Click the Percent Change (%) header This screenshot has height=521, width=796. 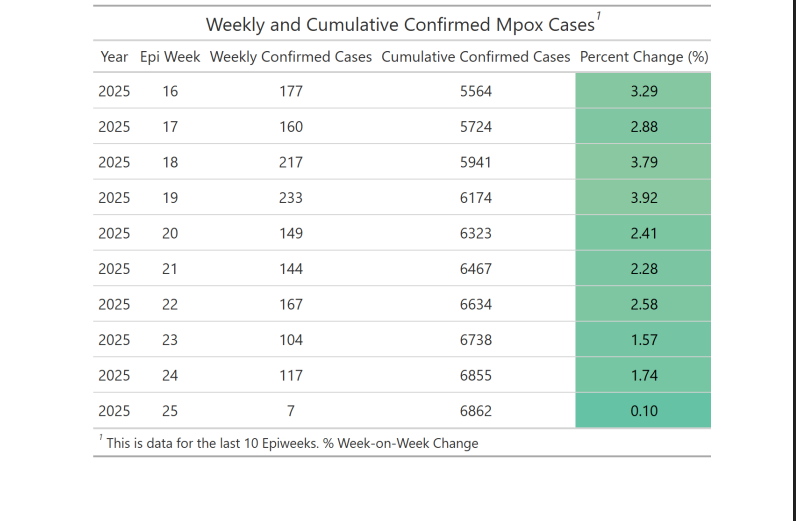pos(644,57)
